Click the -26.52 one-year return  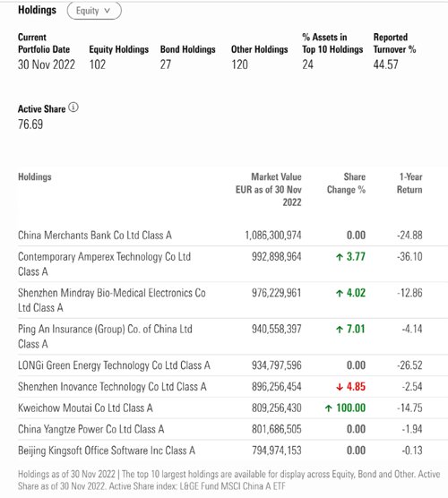point(409,365)
